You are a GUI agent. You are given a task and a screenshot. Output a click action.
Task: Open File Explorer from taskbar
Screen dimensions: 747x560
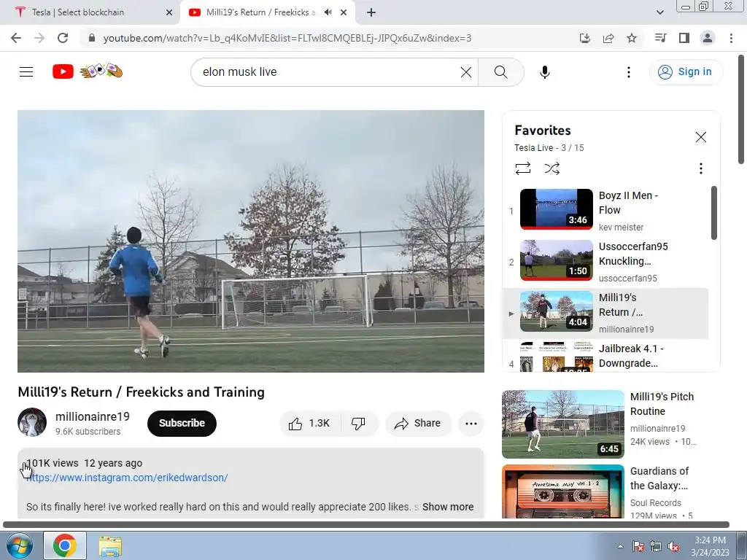110,545
